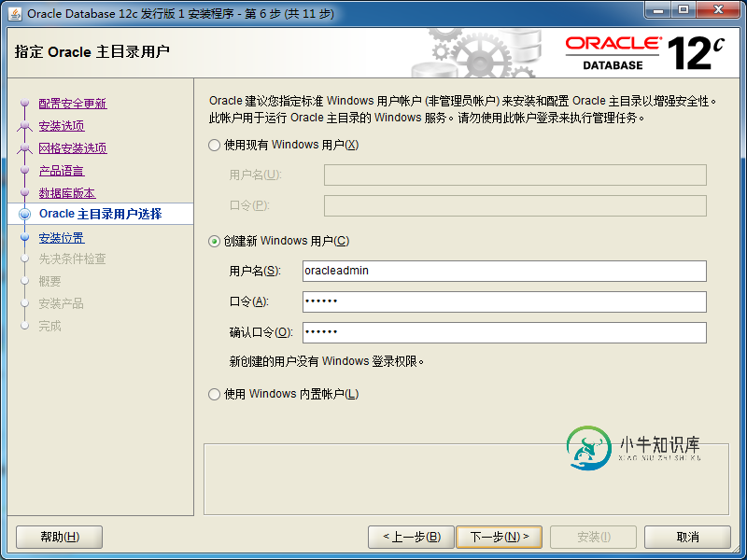This screenshot has height=560, width=747.
Task: Proceed with 下一步(N) button
Action: [499, 538]
